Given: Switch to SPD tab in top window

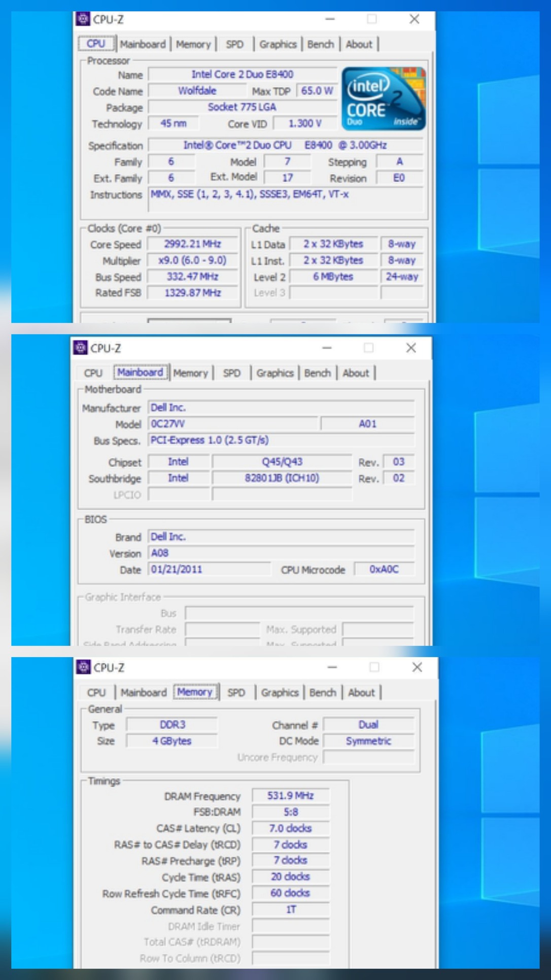Looking at the screenshot, I should tap(234, 44).
